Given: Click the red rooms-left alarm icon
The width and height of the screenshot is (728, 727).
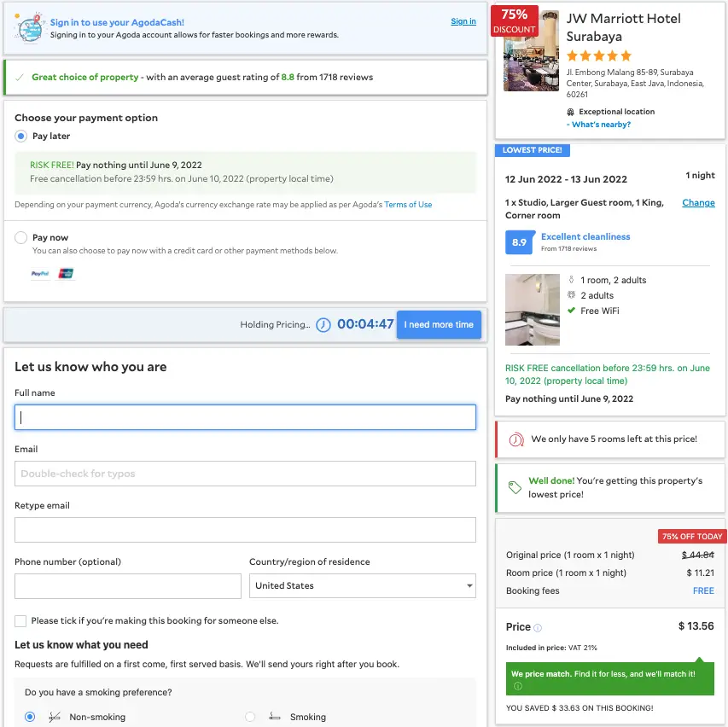Looking at the screenshot, I should pos(515,439).
